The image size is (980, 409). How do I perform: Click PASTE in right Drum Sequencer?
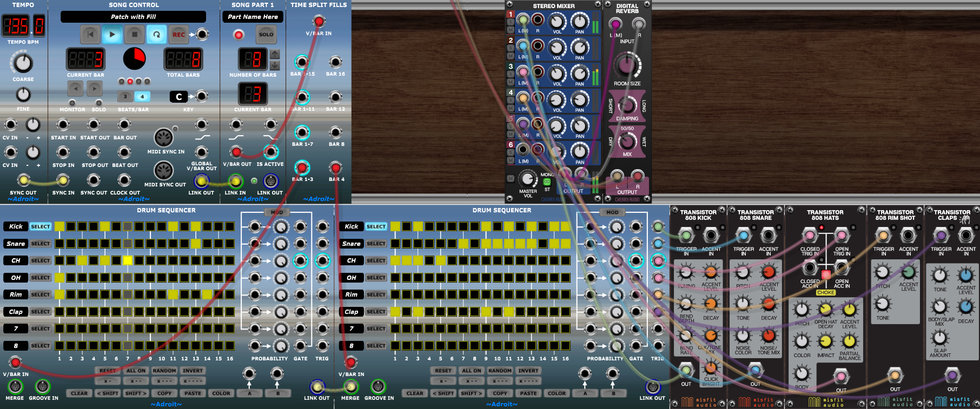(x=528, y=393)
